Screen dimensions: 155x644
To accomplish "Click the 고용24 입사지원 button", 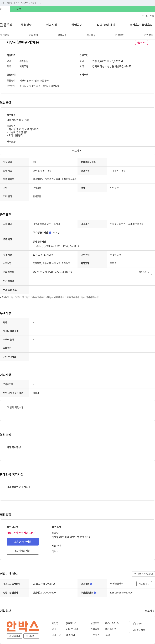I will [23, 541].
